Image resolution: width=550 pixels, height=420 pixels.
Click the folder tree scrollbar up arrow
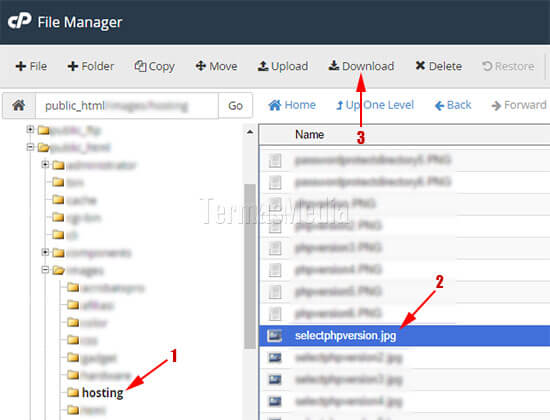250,132
